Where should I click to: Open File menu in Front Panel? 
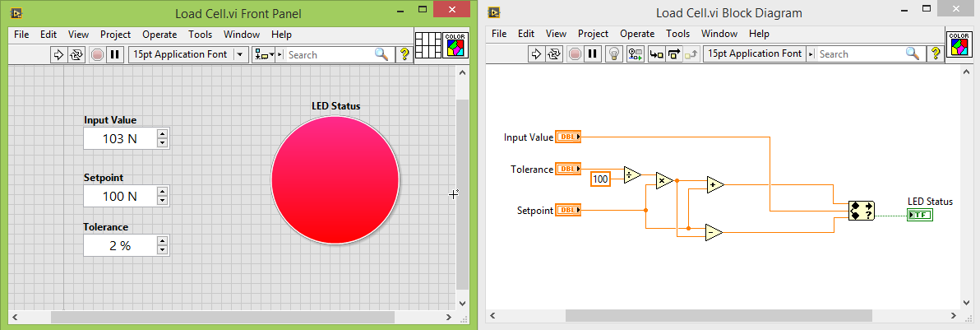(21, 35)
